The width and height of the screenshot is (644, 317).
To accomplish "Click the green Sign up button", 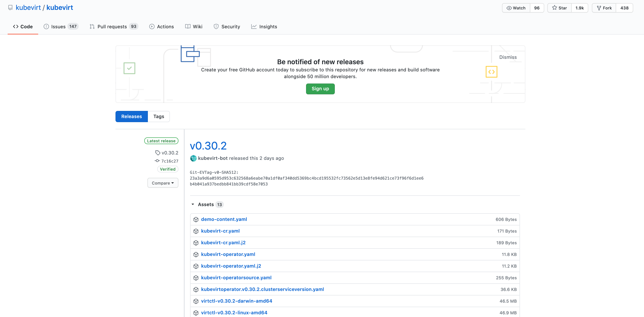I will click(320, 89).
